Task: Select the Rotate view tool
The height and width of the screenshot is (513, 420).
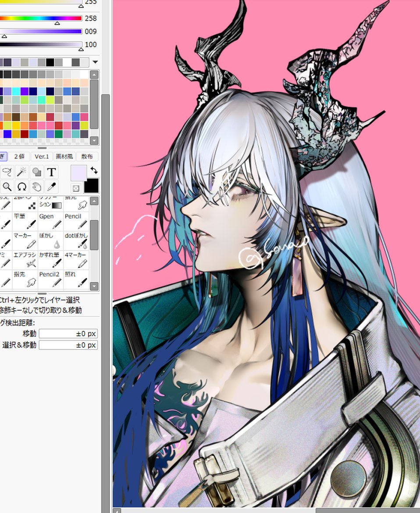Action: click(21, 187)
